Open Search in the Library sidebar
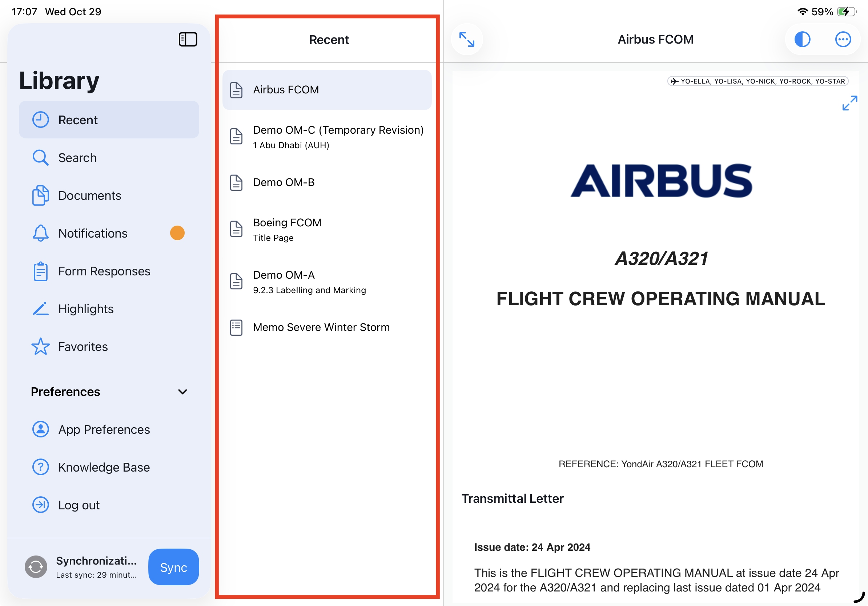 77,158
